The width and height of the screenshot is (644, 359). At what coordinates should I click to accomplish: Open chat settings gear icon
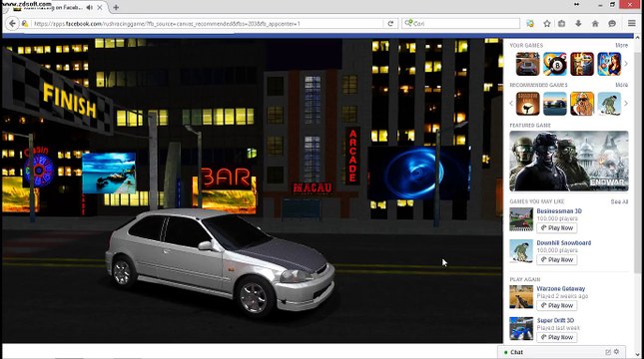point(616,352)
